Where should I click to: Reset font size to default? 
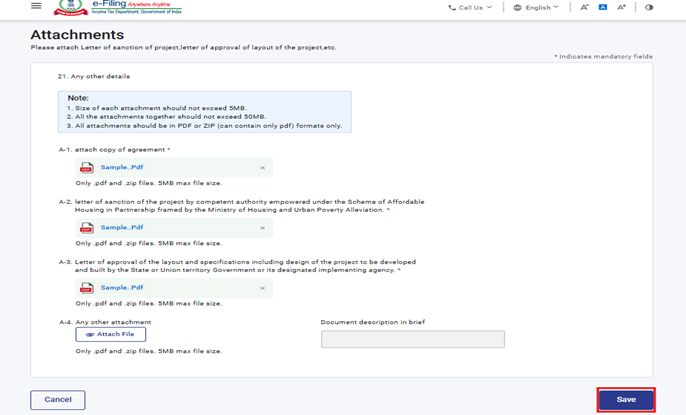[603, 7]
